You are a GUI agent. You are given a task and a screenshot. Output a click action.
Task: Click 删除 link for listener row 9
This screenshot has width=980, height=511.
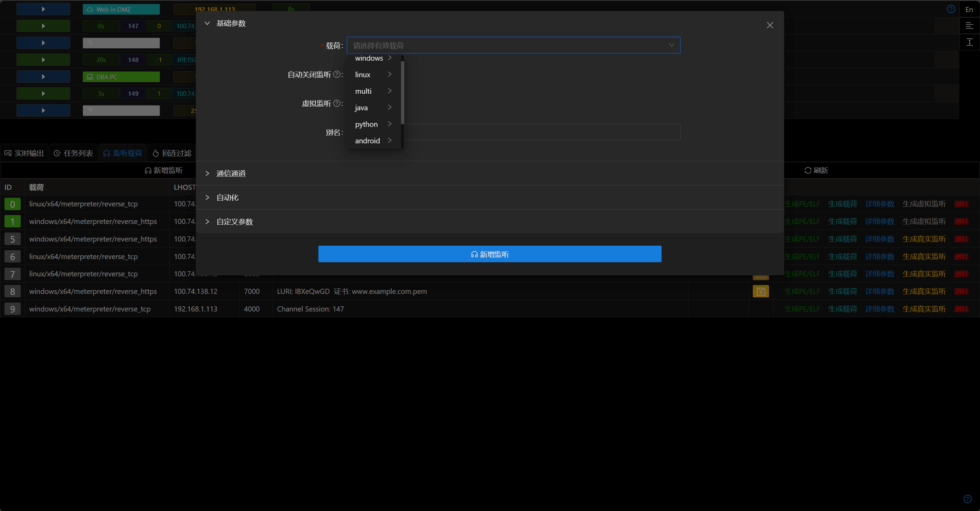click(961, 309)
